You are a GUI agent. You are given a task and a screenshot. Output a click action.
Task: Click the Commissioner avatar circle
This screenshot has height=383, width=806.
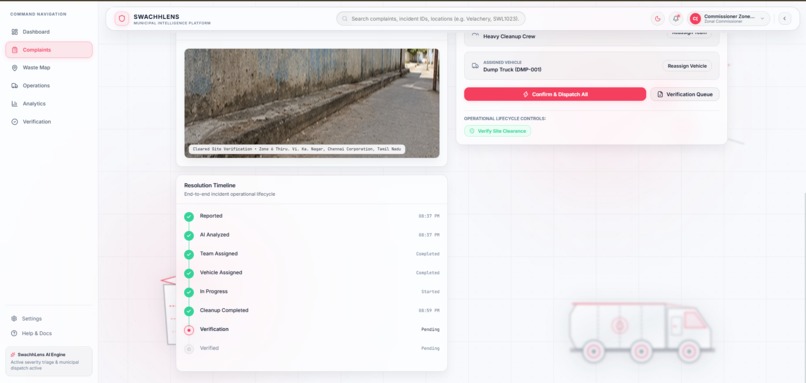pyautogui.click(x=695, y=19)
